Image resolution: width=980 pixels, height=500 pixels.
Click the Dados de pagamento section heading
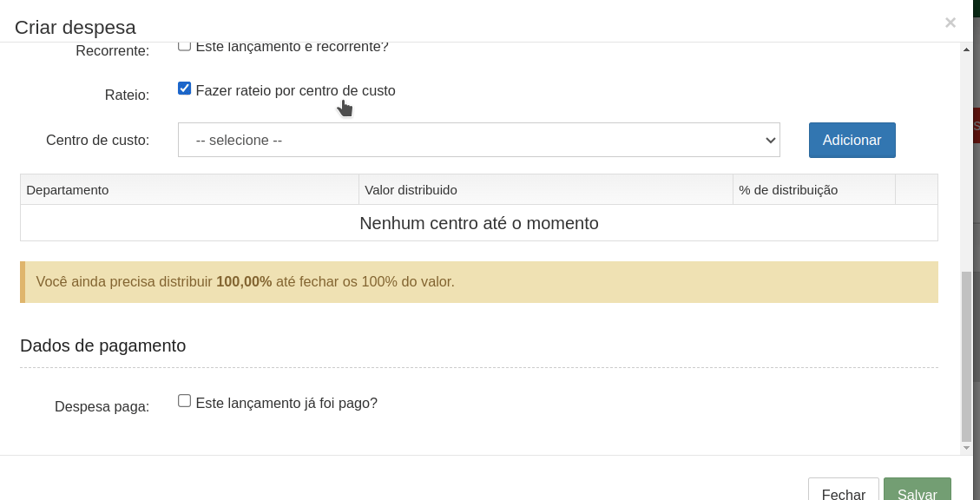(102, 345)
